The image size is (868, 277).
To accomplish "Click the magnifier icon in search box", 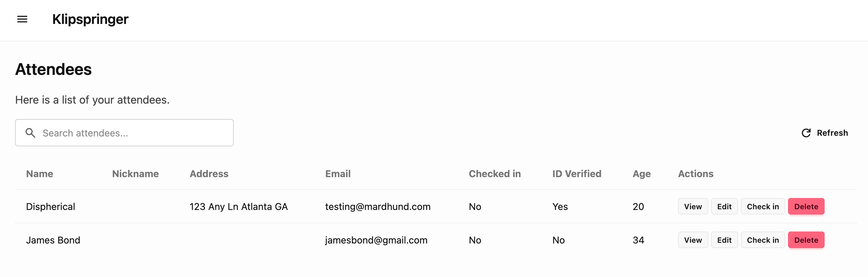I will coord(30,133).
